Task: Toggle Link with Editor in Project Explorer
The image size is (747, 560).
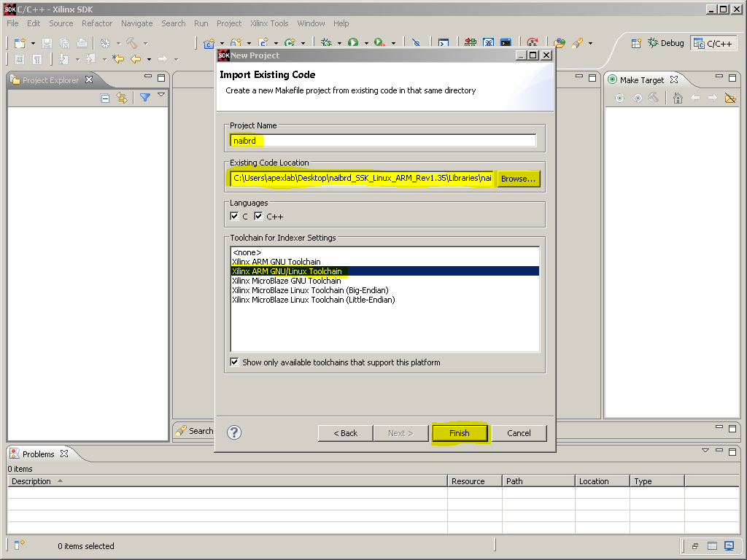Action: point(122,98)
